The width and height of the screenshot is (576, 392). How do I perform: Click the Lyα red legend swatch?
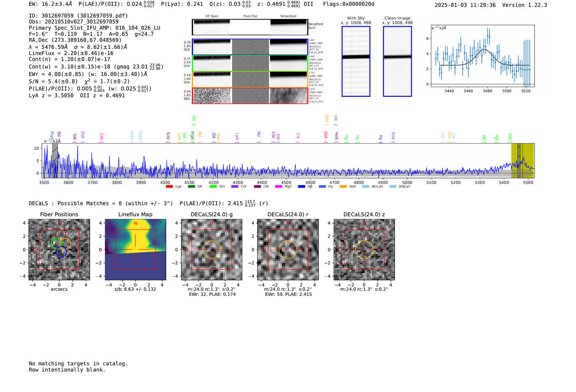click(x=169, y=186)
